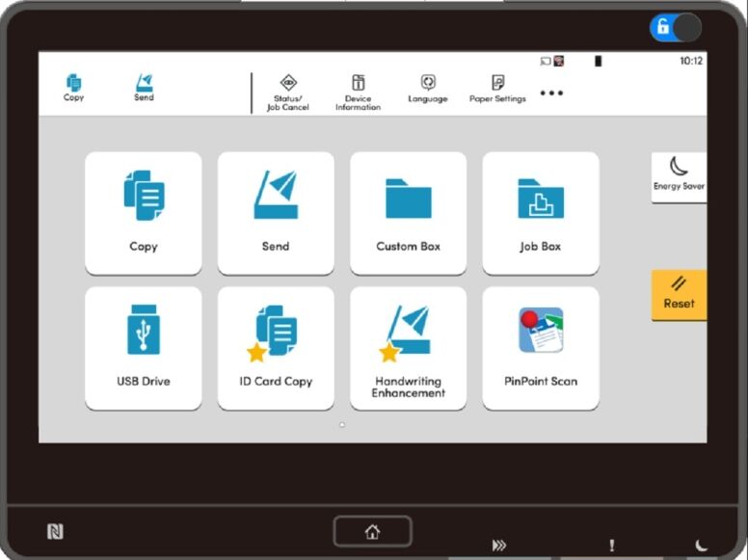Open the Custom Box folder tile
The width and height of the screenshot is (748, 560).
408,212
